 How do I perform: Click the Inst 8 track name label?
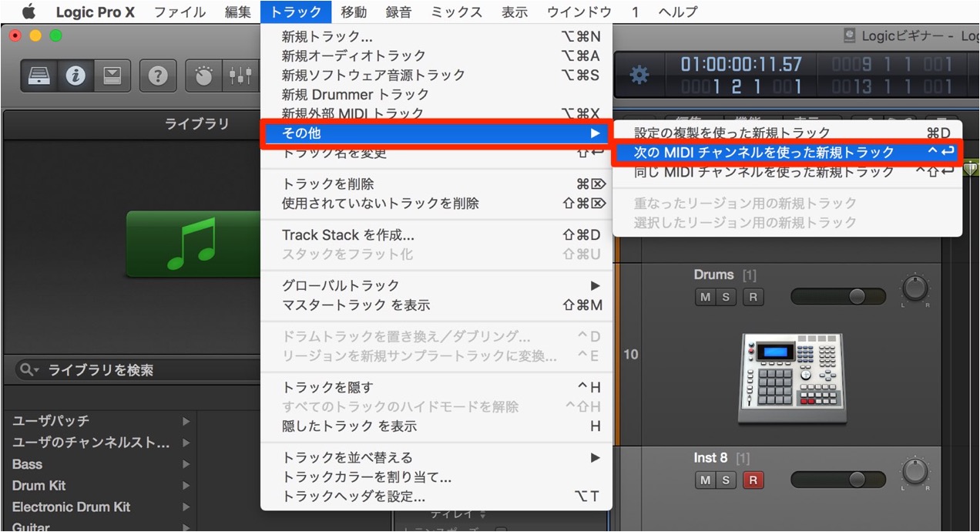(710, 458)
